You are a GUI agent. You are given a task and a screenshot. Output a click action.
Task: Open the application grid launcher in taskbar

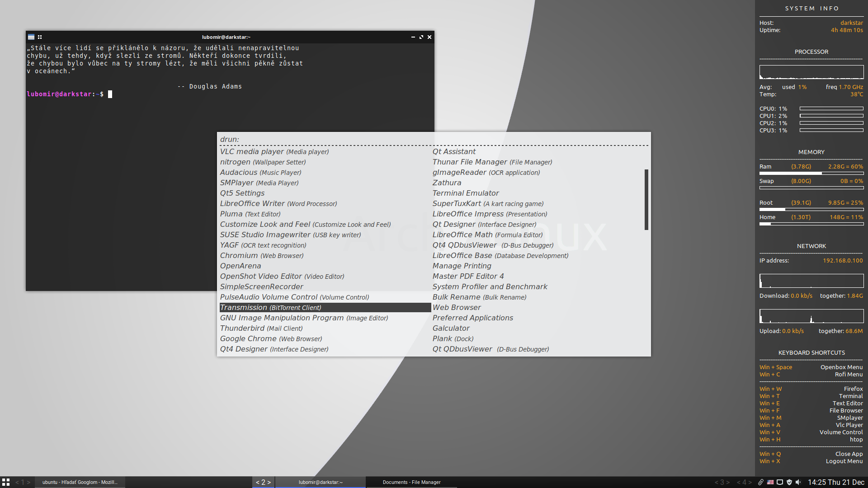coord(6,482)
